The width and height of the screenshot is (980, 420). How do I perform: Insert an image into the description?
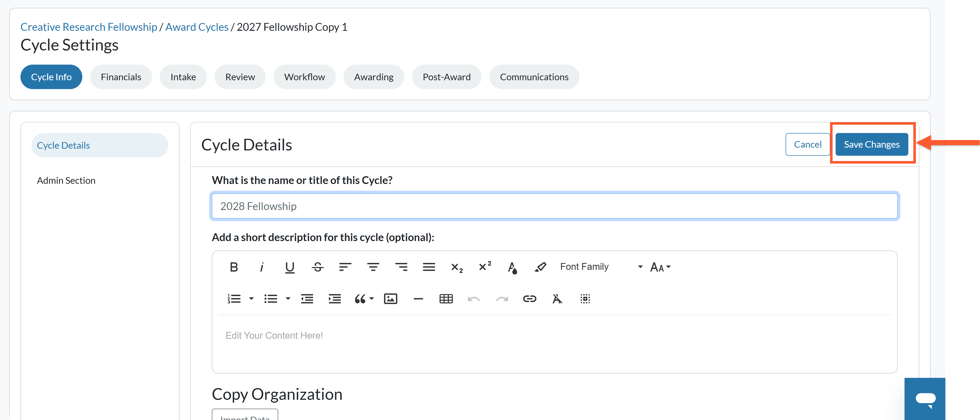(390, 299)
